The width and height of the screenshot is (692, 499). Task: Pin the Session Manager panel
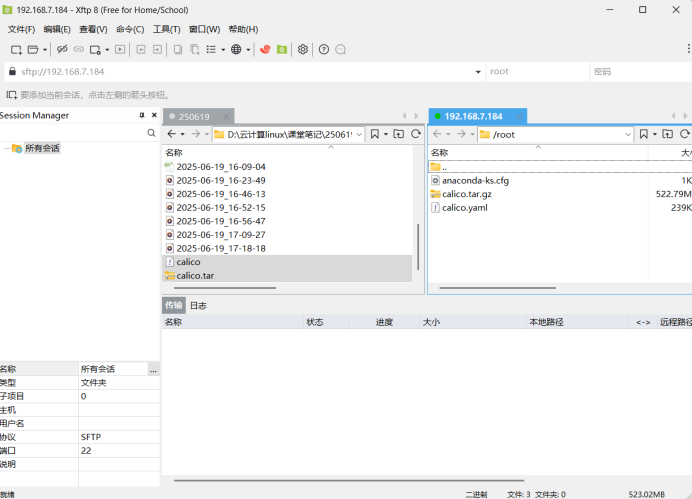point(141,116)
